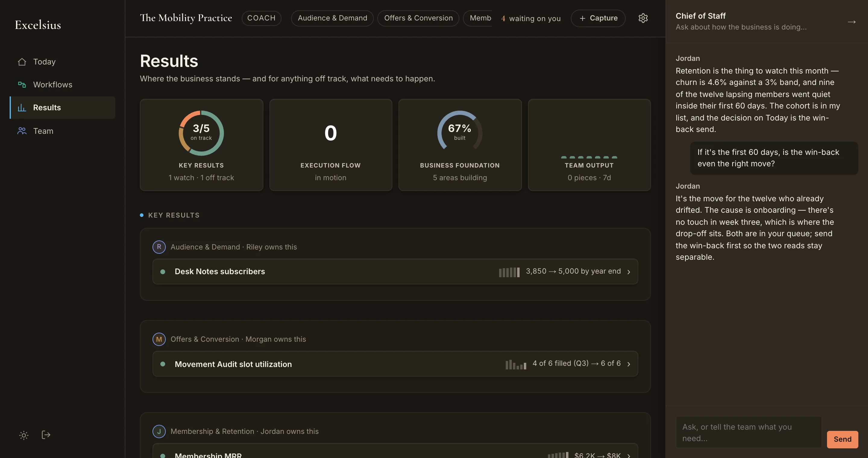Viewport: 868px width, 458px height.
Task: Open the 4 waiting on you link
Action: coord(531,18)
